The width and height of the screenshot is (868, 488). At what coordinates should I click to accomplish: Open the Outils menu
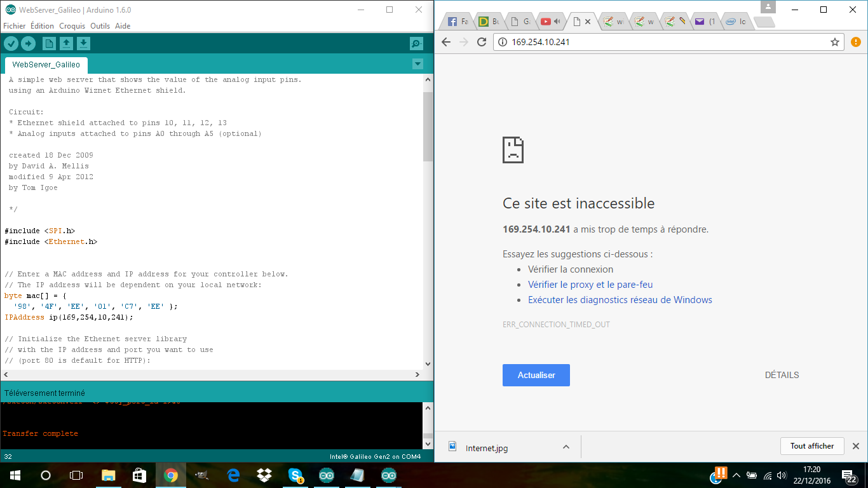pos(100,26)
